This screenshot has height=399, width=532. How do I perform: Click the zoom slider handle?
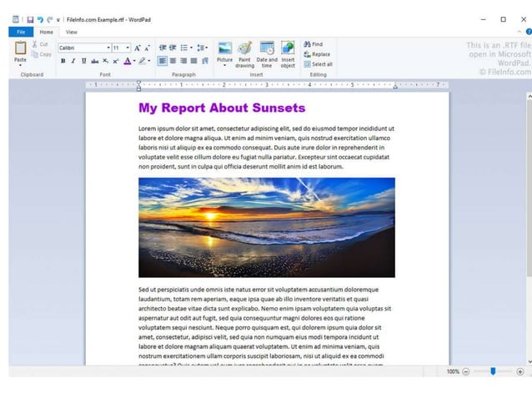(x=493, y=371)
